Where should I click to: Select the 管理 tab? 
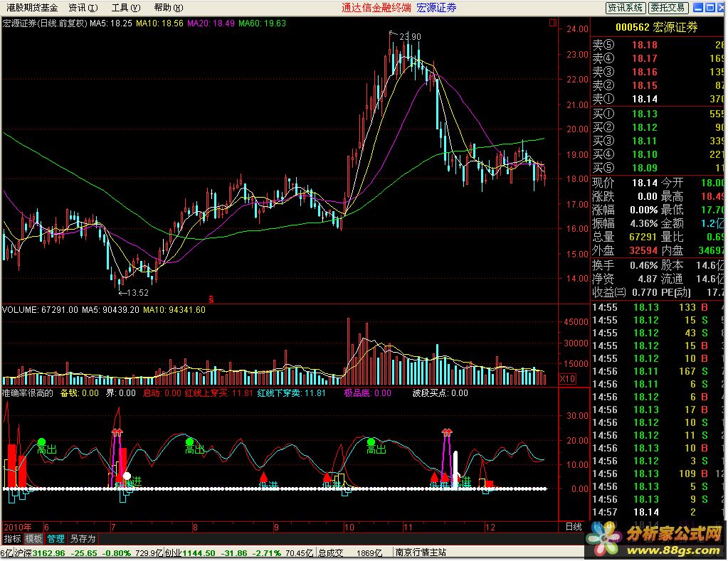pyautogui.click(x=56, y=539)
